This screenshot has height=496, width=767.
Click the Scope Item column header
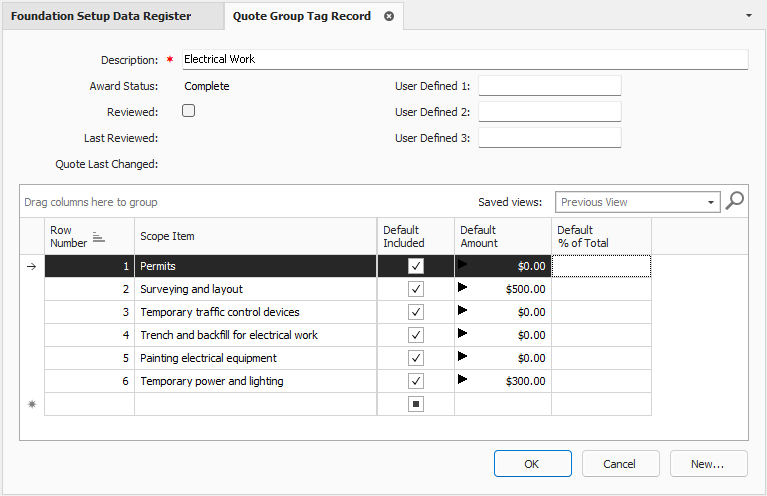click(255, 236)
